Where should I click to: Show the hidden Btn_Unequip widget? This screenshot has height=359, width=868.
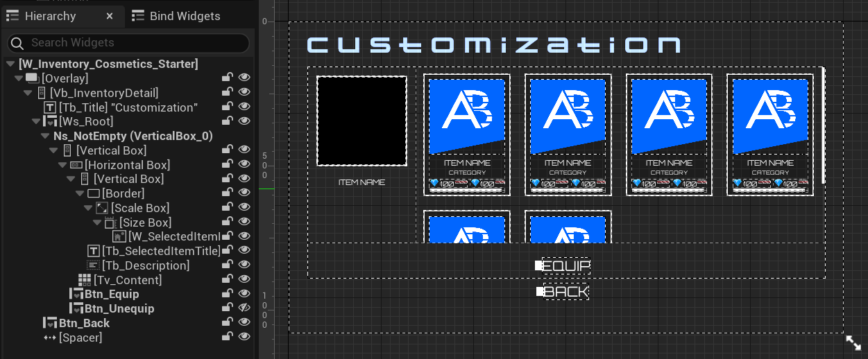244,308
